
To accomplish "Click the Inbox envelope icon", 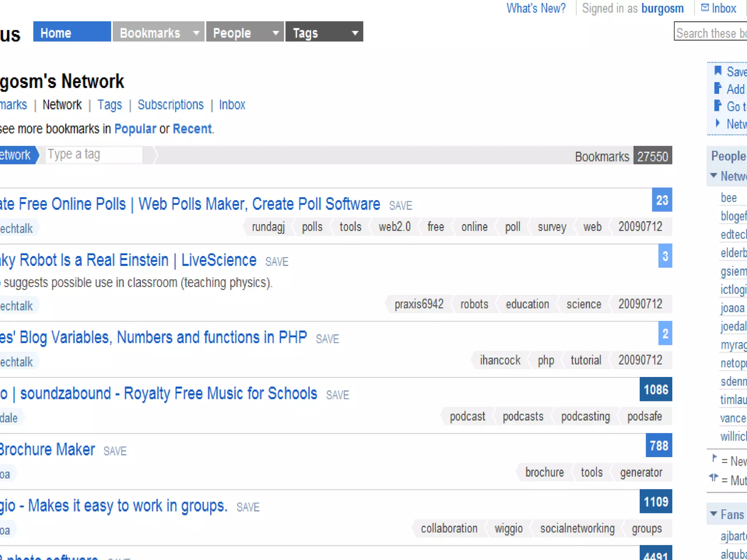I will [705, 8].
